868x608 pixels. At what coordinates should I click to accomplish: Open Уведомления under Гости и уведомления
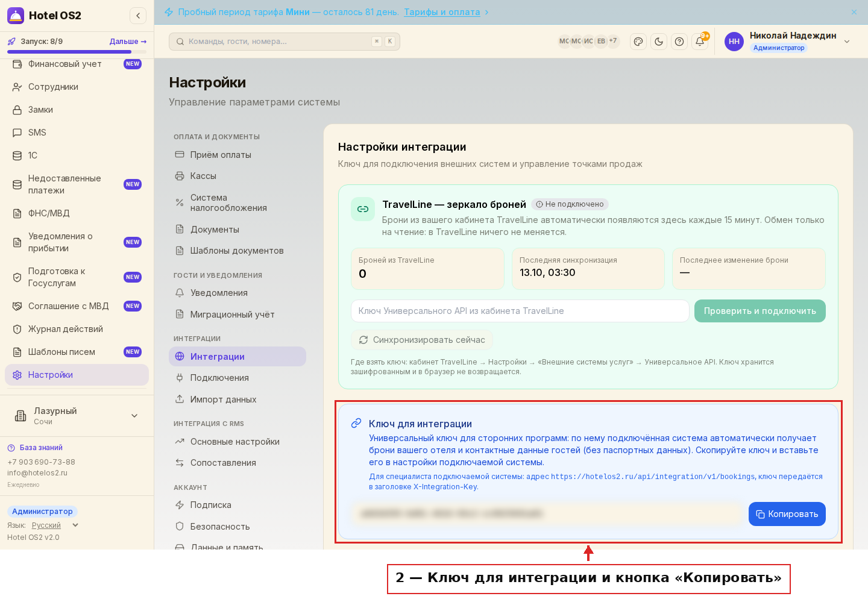pos(237,293)
